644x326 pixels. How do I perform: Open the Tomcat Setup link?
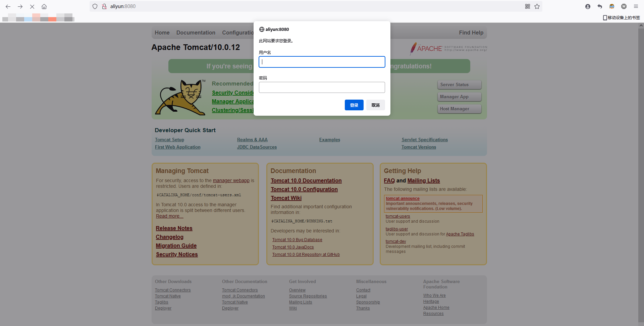(x=169, y=140)
